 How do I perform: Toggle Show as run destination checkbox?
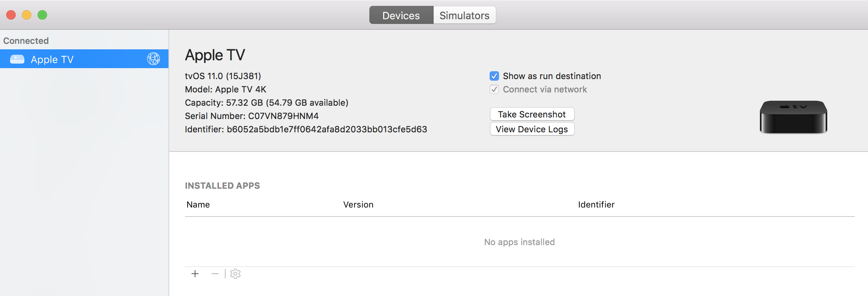tap(494, 76)
